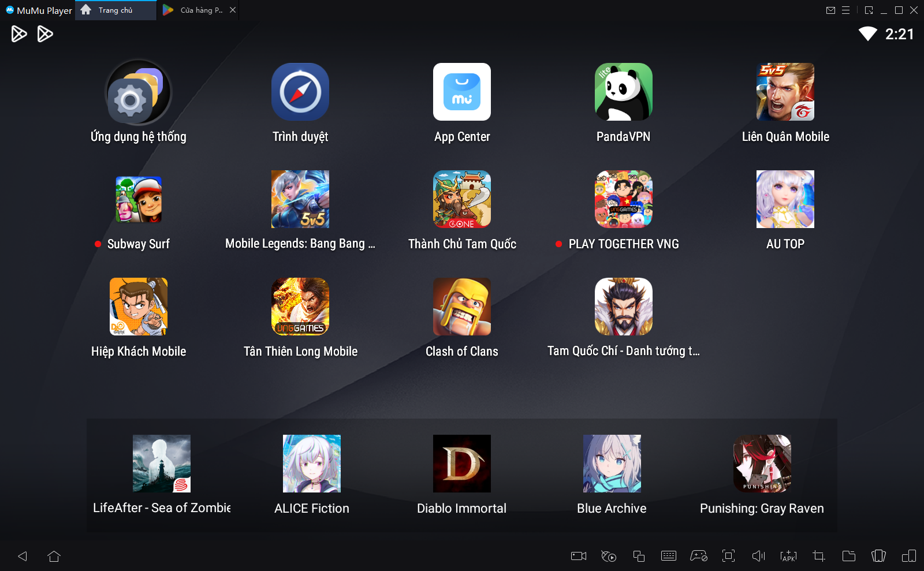924x571 pixels.
Task: Close the Cửa hàng Play tab
Action: click(233, 10)
